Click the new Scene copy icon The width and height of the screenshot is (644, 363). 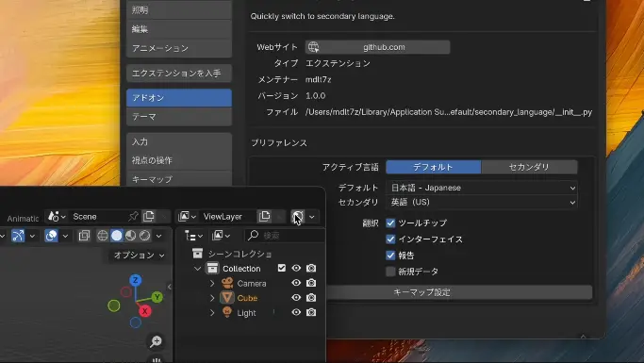tap(149, 217)
